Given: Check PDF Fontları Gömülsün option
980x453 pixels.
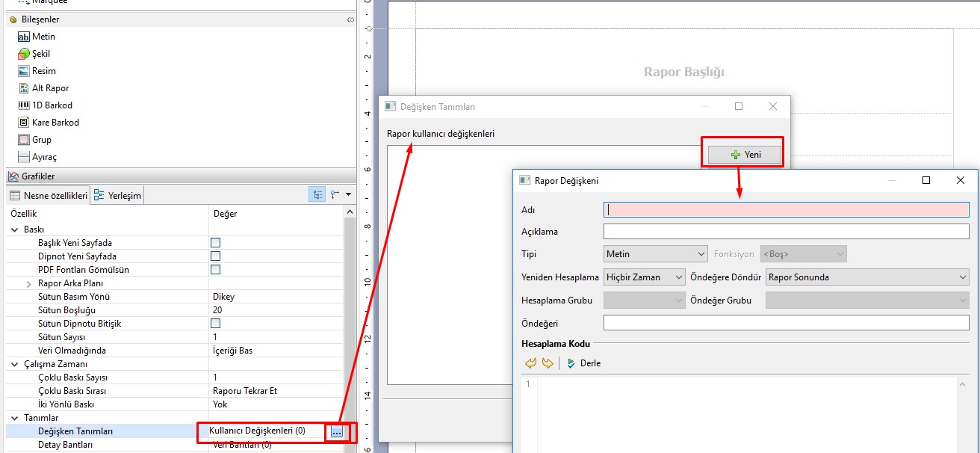Looking at the screenshot, I should click(x=215, y=270).
